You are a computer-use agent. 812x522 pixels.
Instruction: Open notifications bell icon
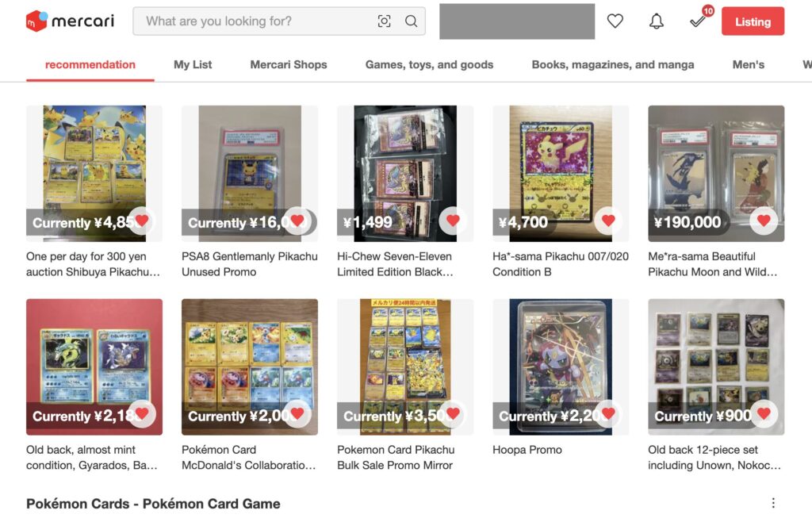coord(656,21)
